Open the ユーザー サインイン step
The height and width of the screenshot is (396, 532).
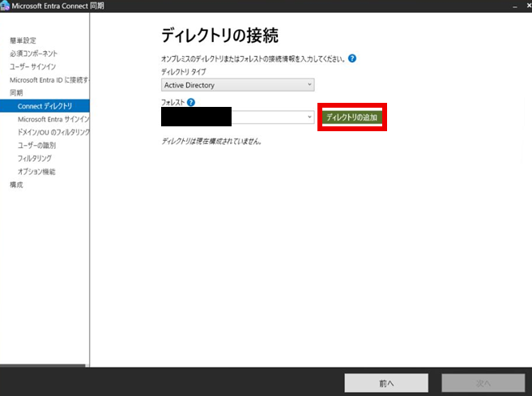coord(32,66)
